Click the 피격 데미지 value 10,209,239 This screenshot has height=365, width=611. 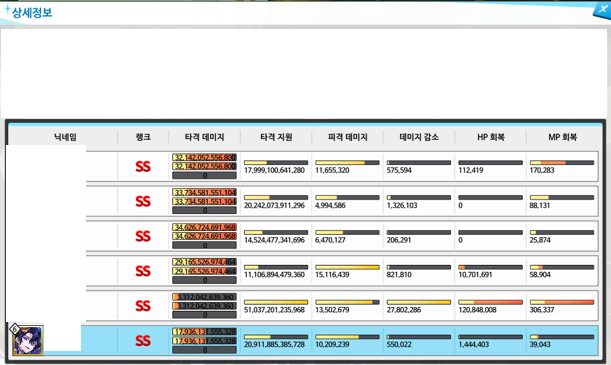[x=332, y=344]
